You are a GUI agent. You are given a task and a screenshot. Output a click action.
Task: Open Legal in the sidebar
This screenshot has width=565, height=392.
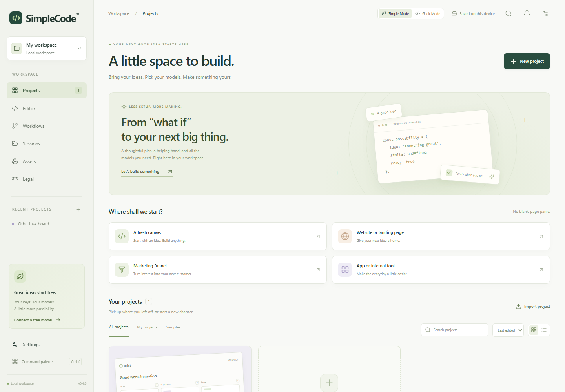[47, 179]
